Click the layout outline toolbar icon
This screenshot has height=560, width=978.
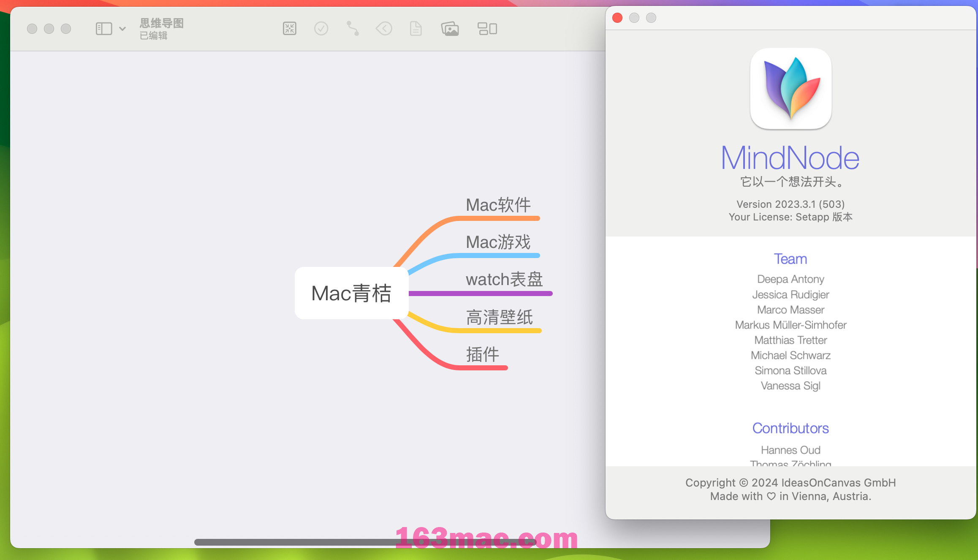click(487, 29)
